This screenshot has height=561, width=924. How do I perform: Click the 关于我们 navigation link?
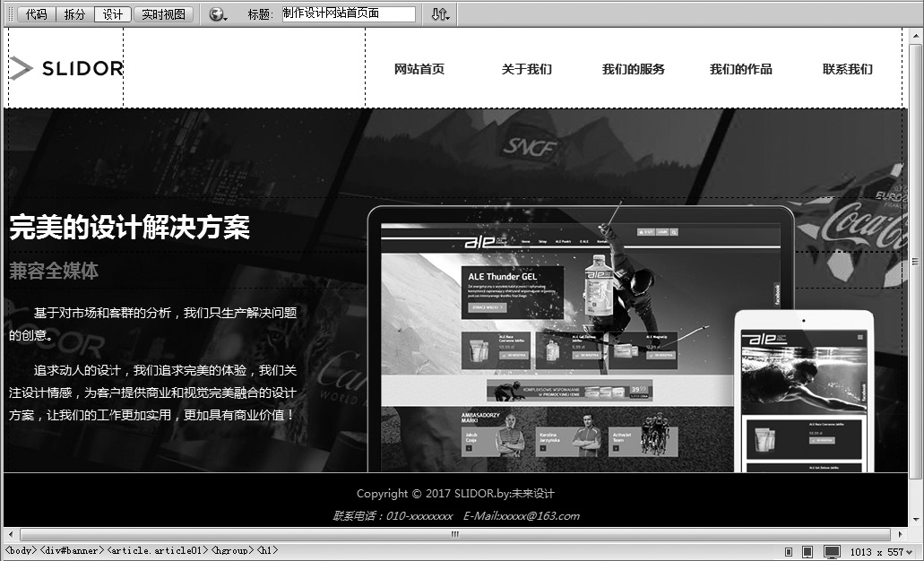pyautogui.click(x=526, y=69)
